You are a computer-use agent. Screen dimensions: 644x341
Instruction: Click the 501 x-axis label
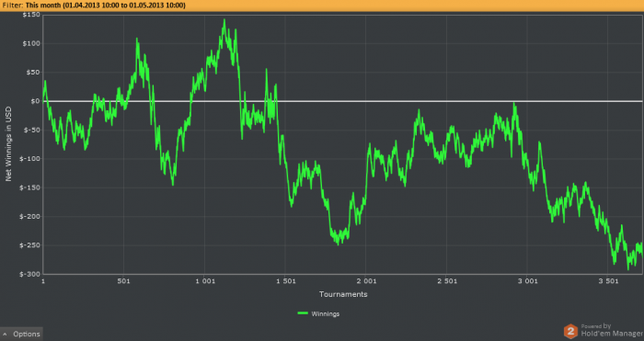pyautogui.click(x=123, y=281)
